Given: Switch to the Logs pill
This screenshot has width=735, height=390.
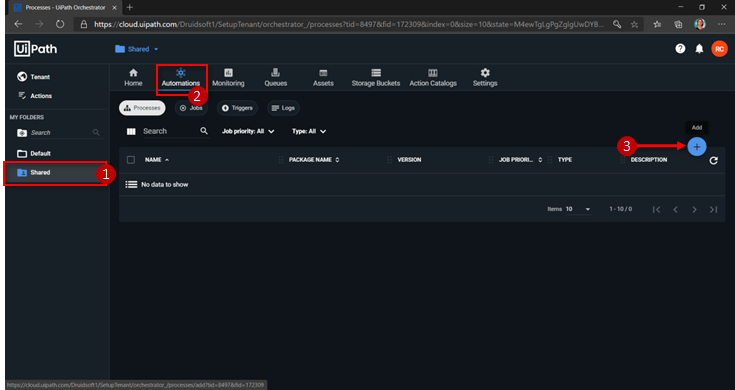Looking at the screenshot, I should [283, 108].
